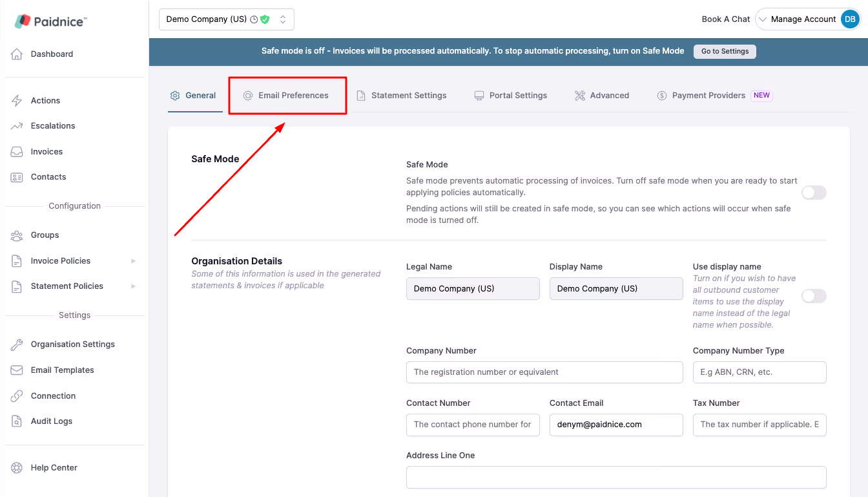Toggle the Safe Mode switch
Screen dimensions: 868x497
(814, 193)
